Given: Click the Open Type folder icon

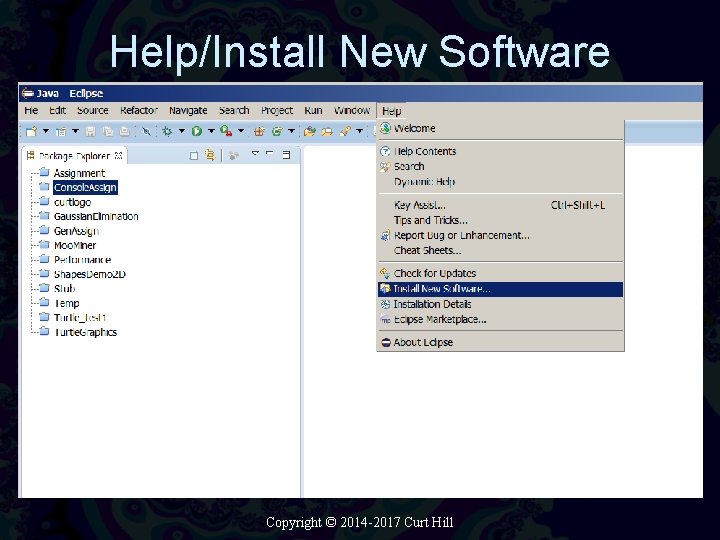Looking at the screenshot, I should click(x=309, y=132).
